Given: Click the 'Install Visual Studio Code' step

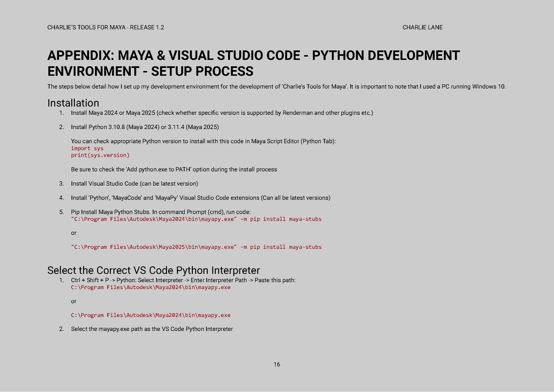Looking at the screenshot, I should pyautogui.click(x=134, y=184).
